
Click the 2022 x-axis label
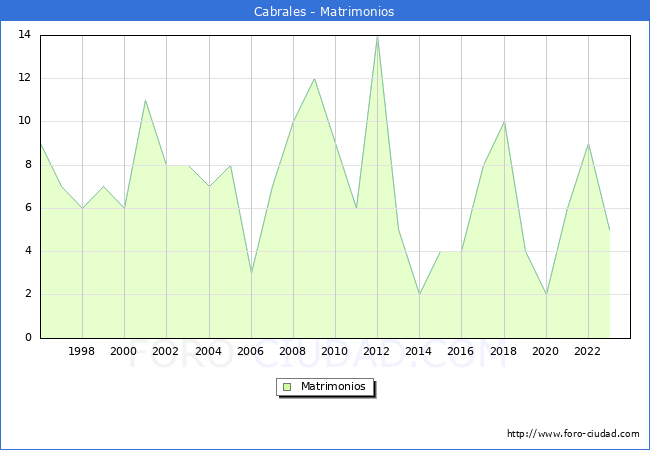click(587, 351)
